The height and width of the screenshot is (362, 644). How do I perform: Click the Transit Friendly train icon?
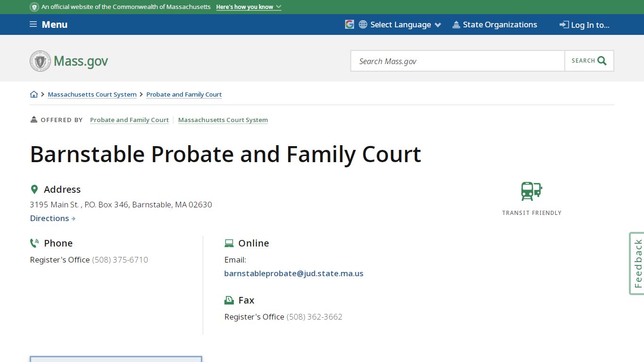click(x=532, y=191)
